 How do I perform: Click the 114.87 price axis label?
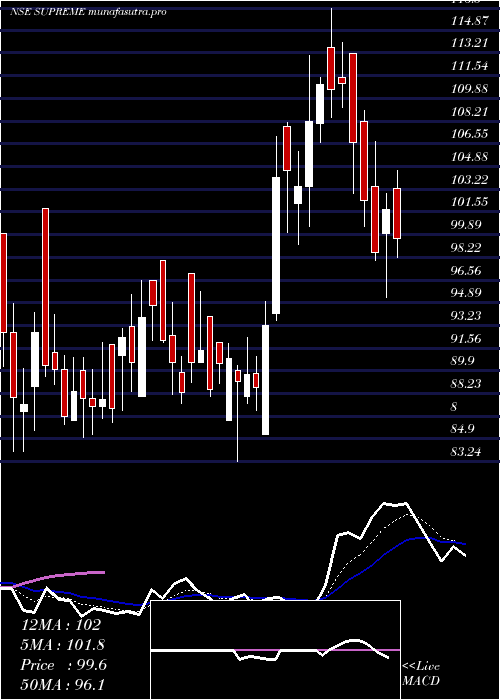pos(470,21)
